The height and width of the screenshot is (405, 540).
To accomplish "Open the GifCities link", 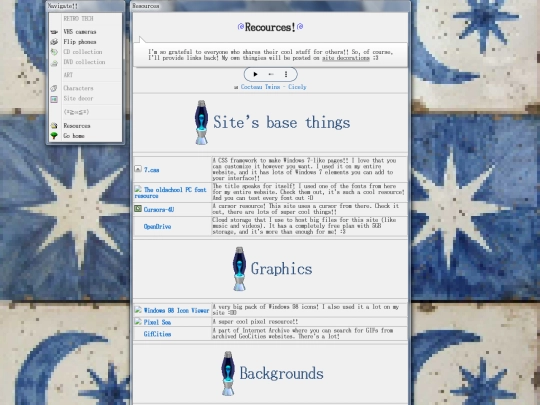I will 157,334.
